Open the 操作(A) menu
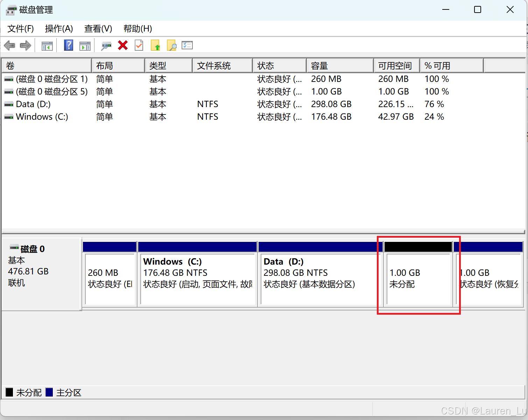Viewport: 528px width, 420px height. click(59, 29)
